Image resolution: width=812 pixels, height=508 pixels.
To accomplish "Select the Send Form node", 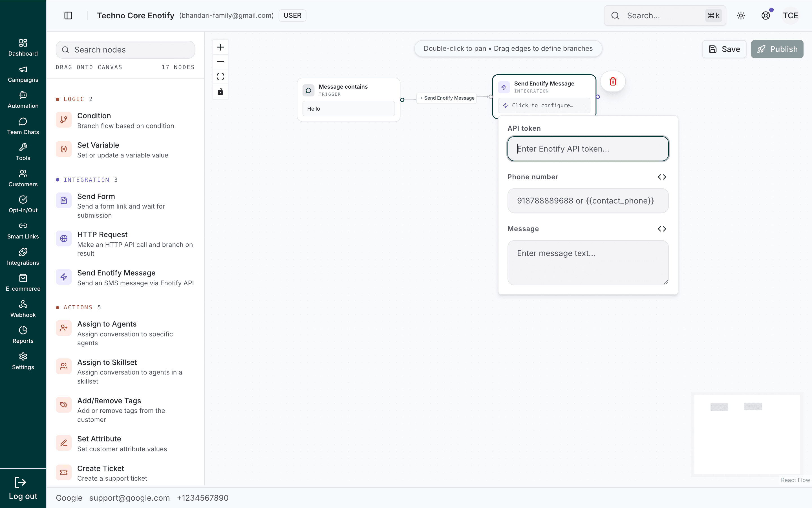I will pos(125,206).
